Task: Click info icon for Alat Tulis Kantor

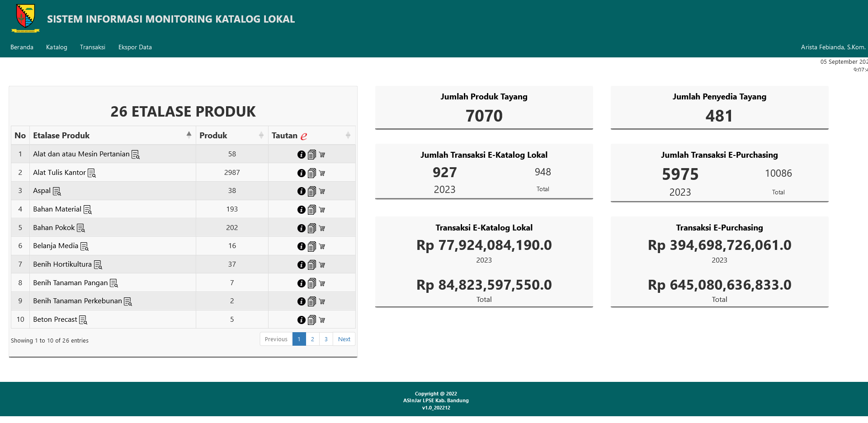Action: pyautogui.click(x=301, y=173)
